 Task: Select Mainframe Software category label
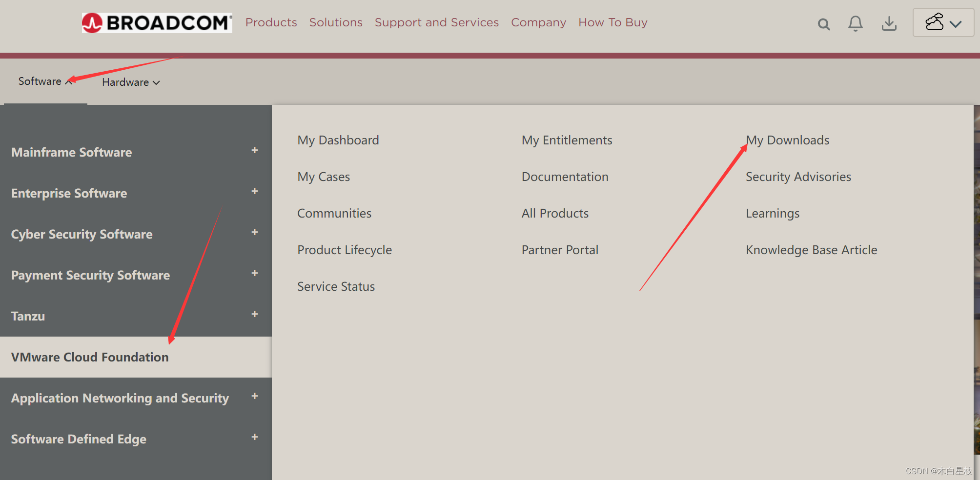coord(71,152)
